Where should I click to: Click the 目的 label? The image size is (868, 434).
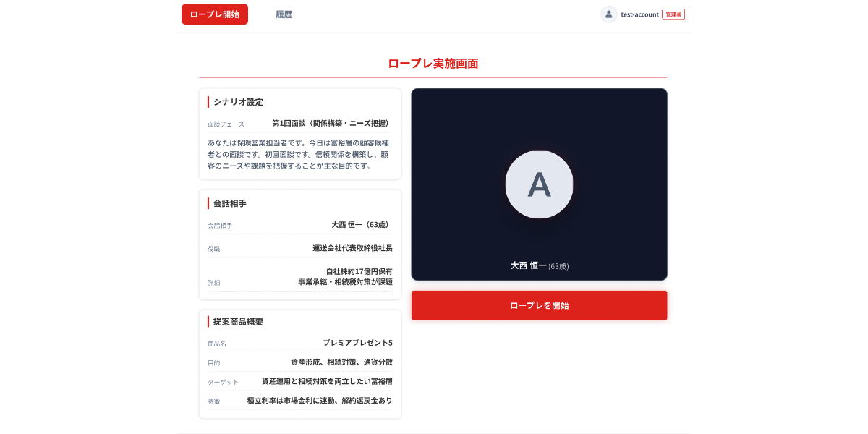(x=213, y=363)
